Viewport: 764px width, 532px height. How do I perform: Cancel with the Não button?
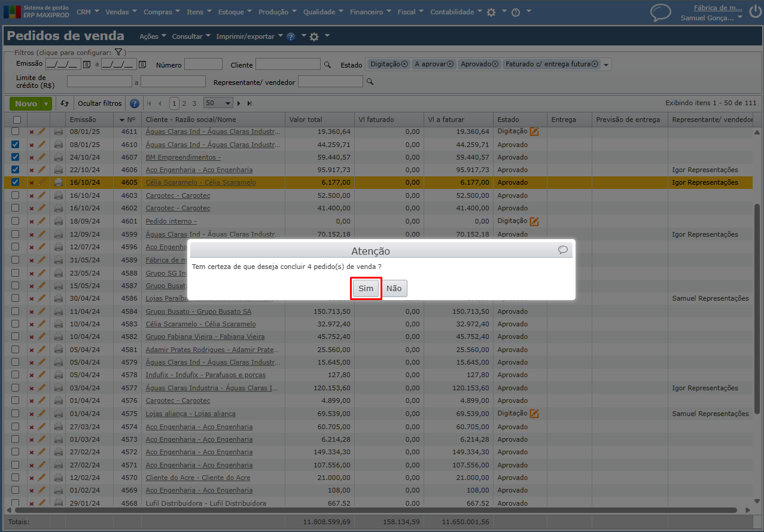[x=394, y=289]
